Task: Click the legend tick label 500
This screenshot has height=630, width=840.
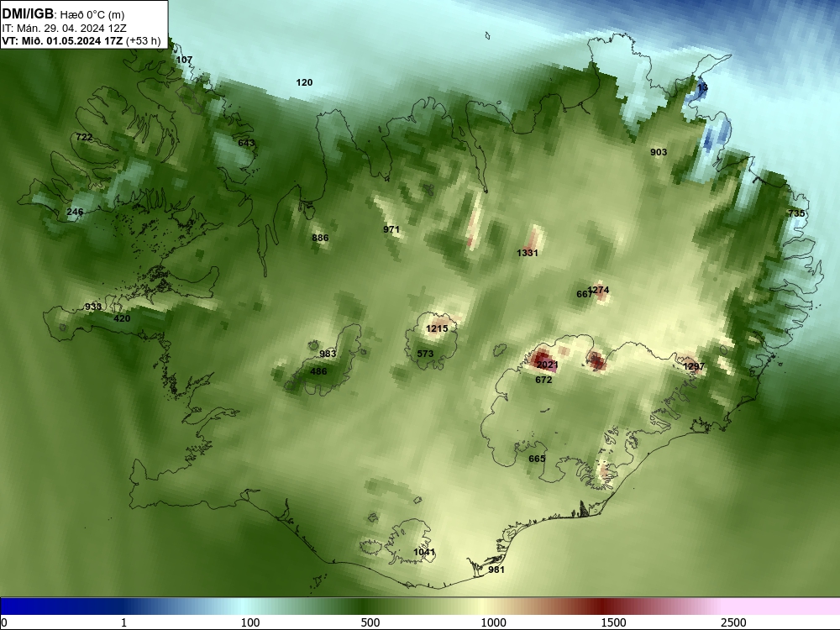Action: coord(370,622)
